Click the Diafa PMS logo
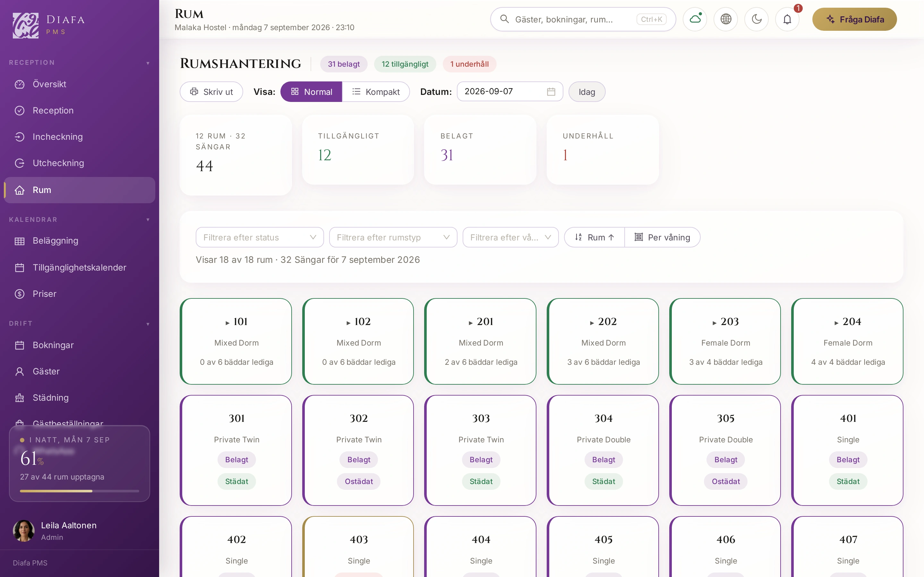Viewport: 924px width, 577px height. (48, 25)
